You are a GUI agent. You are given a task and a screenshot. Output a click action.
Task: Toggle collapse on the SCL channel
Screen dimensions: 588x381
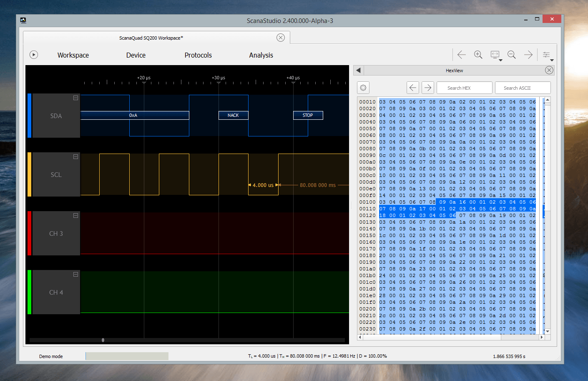tap(75, 156)
